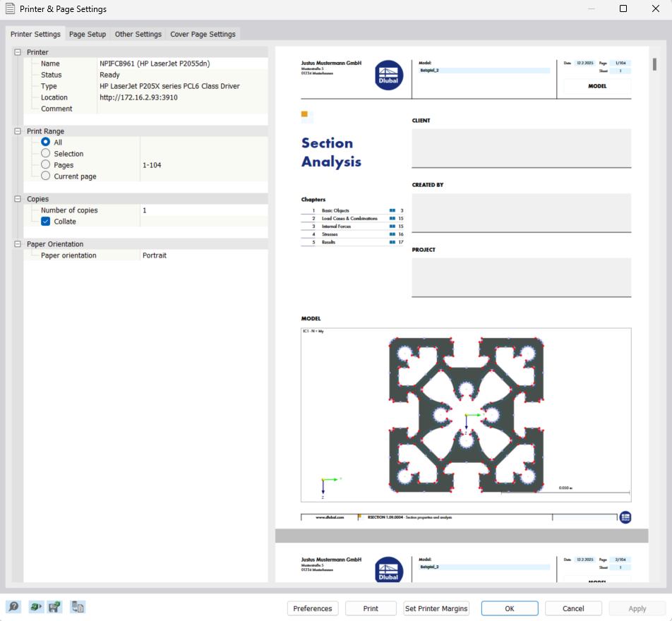Click the Cancel button
The image size is (672, 621).
573,608
